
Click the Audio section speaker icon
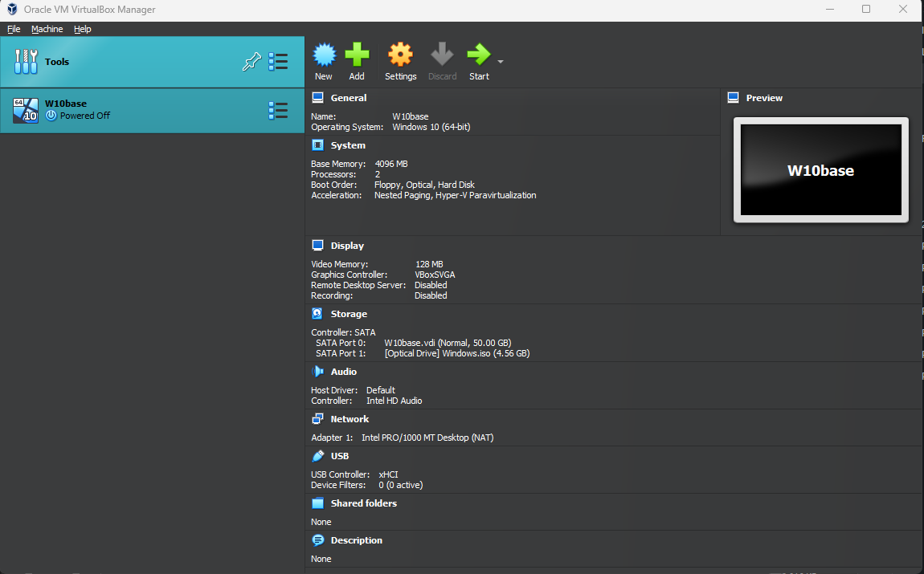click(317, 372)
